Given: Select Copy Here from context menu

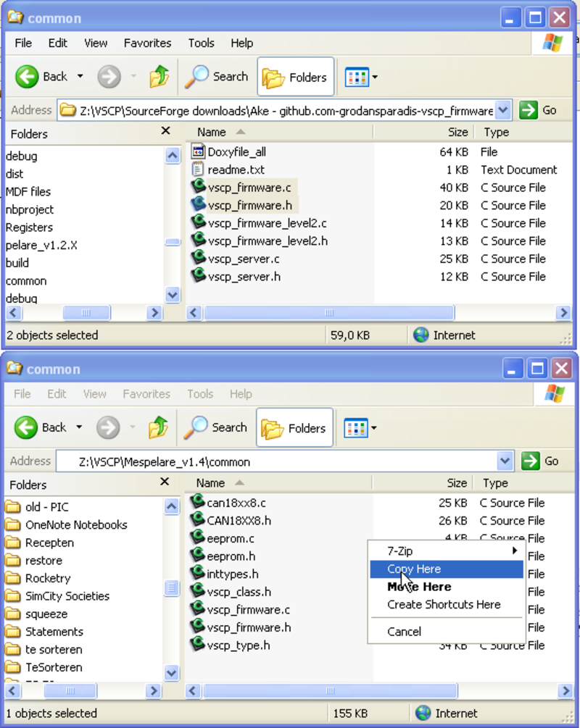Looking at the screenshot, I should tap(414, 569).
